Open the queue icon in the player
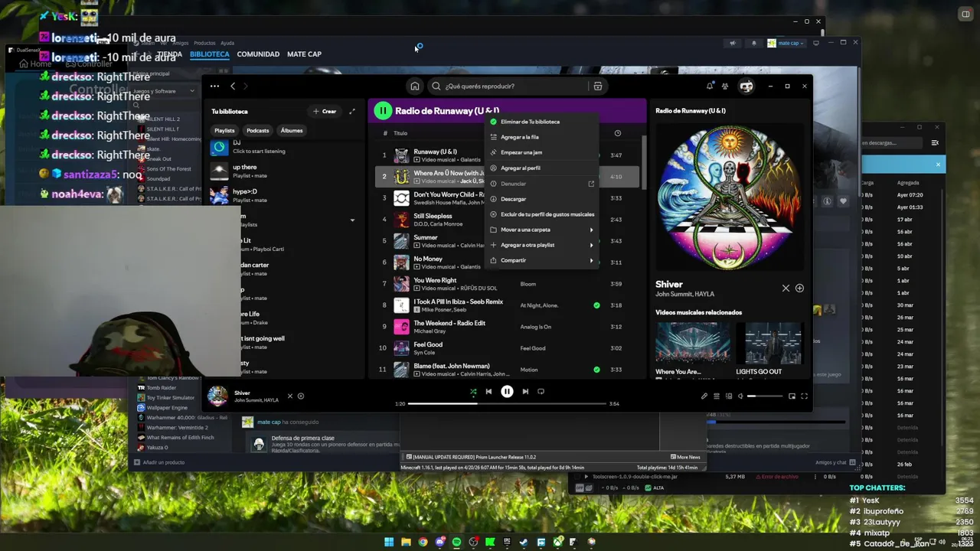The height and width of the screenshot is (551, 980). pyautogui.click(x=717, y=396)
